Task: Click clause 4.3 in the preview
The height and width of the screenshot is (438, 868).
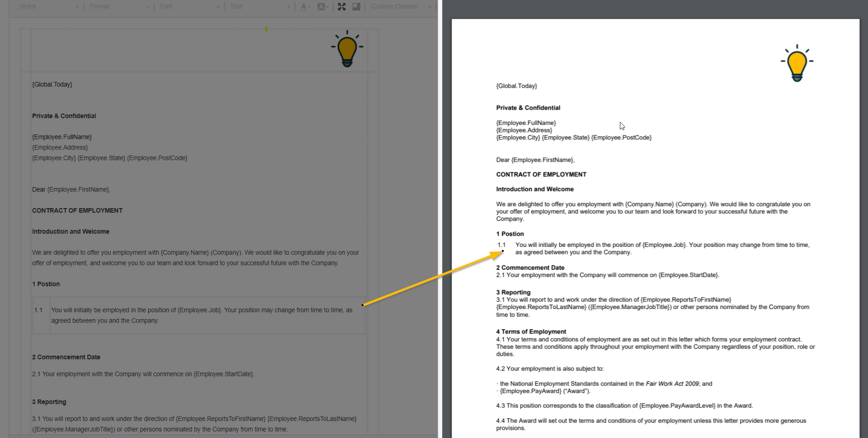Action: 624,406
